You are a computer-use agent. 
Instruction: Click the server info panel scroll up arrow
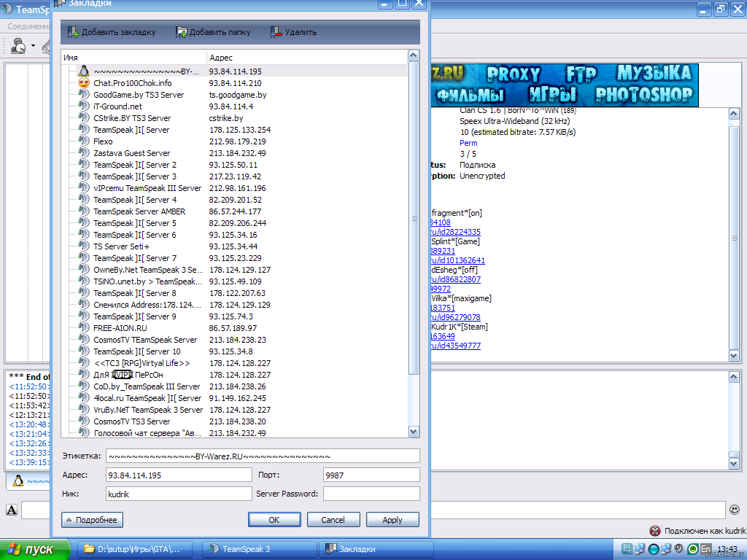pyautogui.click(x=734, y=113)
